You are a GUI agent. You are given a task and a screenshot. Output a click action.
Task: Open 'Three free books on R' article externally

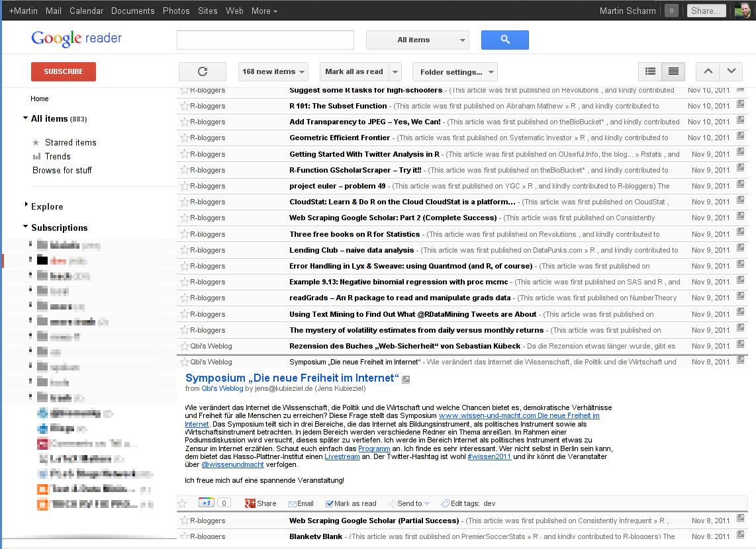click(740, 233)
